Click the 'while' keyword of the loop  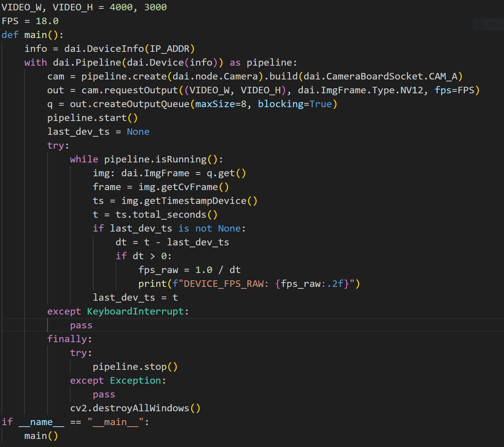pyautogui.click(x=84, y=159)
